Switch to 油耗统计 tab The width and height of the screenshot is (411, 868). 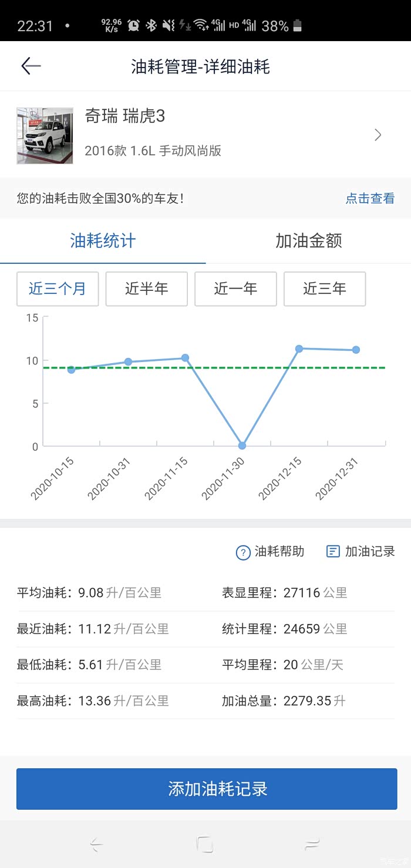pyautogui.click(x=103, y=240)
